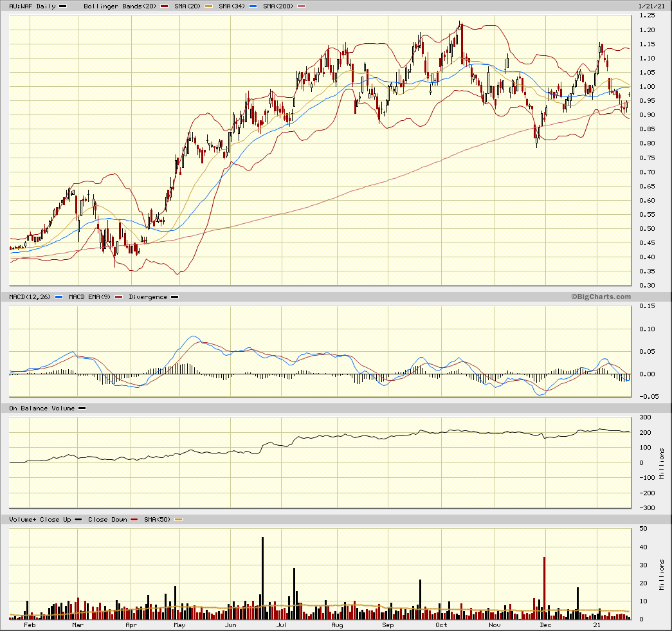672x631 pixels.
Task: Click the 1.25 price axis label
Action: point(647,15)
